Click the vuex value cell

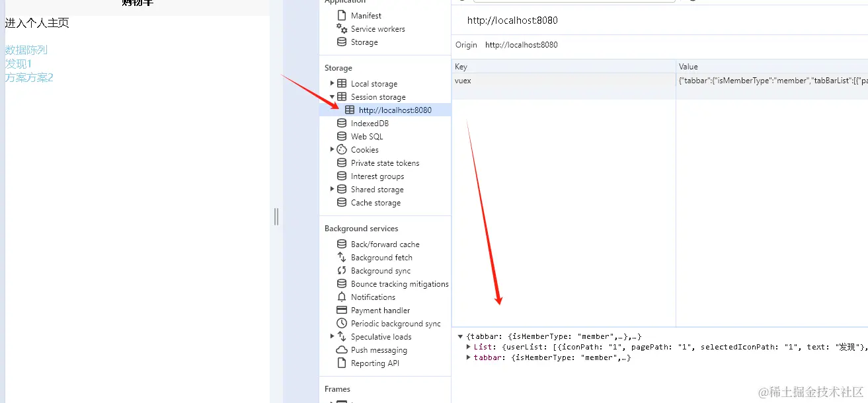pyautogui.click(x=771, y=81)
